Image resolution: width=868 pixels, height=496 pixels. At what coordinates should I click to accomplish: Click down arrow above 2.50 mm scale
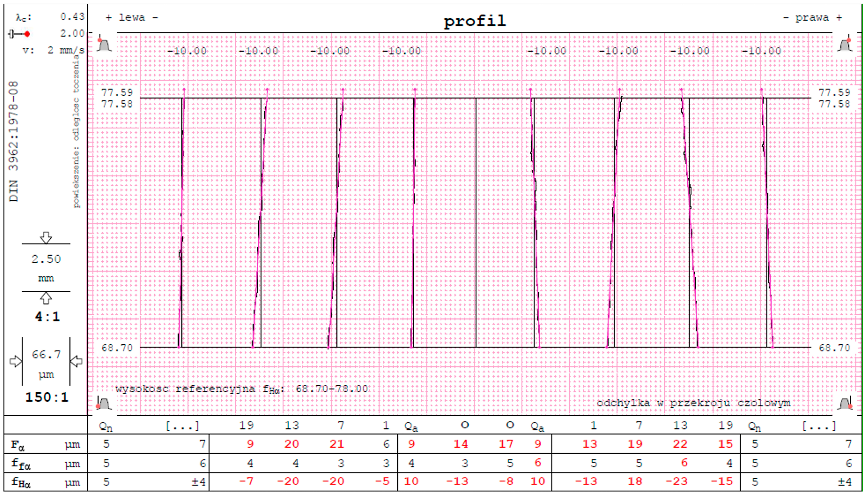(x=46, y=237)
